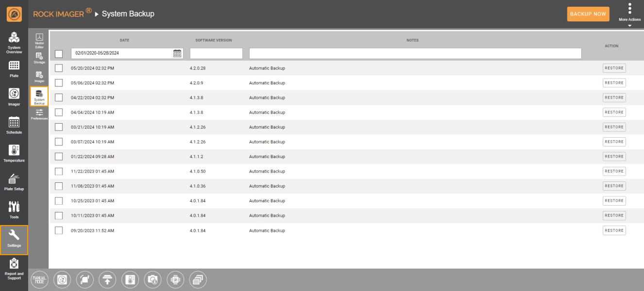Click the BACKUP NOW button
Image resolution: width=644 pixels, height=291 pixels.
pyautogui.click(x=588, y=14)
